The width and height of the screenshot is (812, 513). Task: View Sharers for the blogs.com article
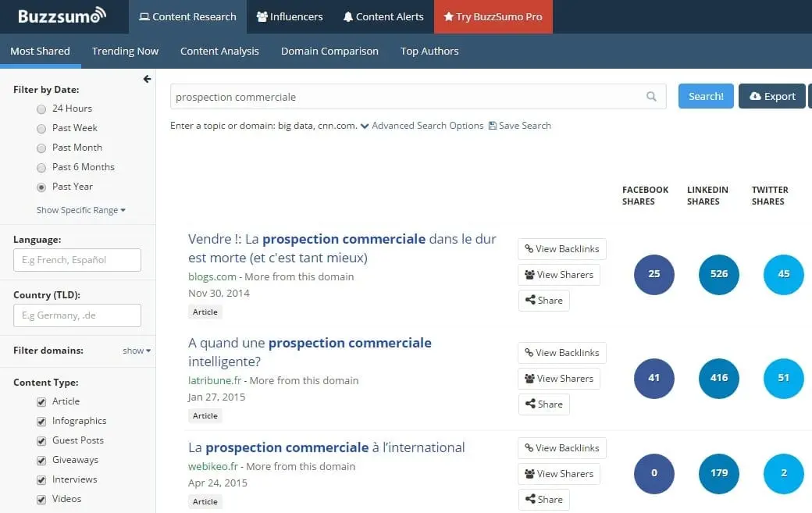click(559, 275)
